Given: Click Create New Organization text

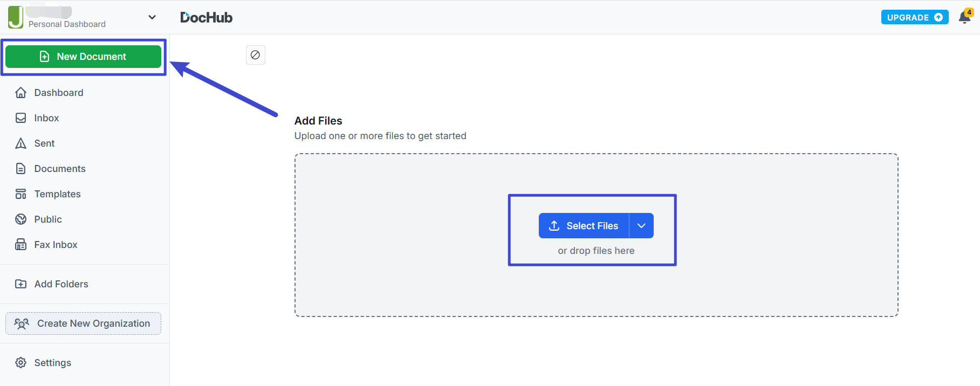Looking at the screenshot, I should point(93,323).
